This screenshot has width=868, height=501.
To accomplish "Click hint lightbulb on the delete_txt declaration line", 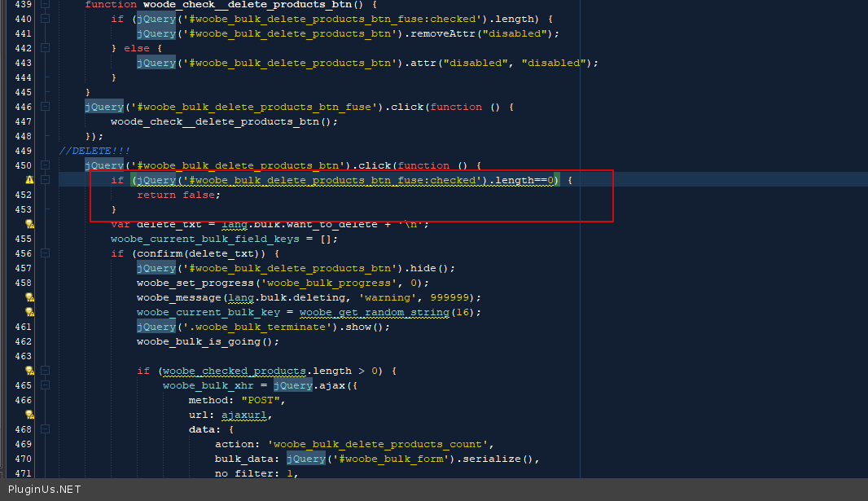I will point(29,224).
